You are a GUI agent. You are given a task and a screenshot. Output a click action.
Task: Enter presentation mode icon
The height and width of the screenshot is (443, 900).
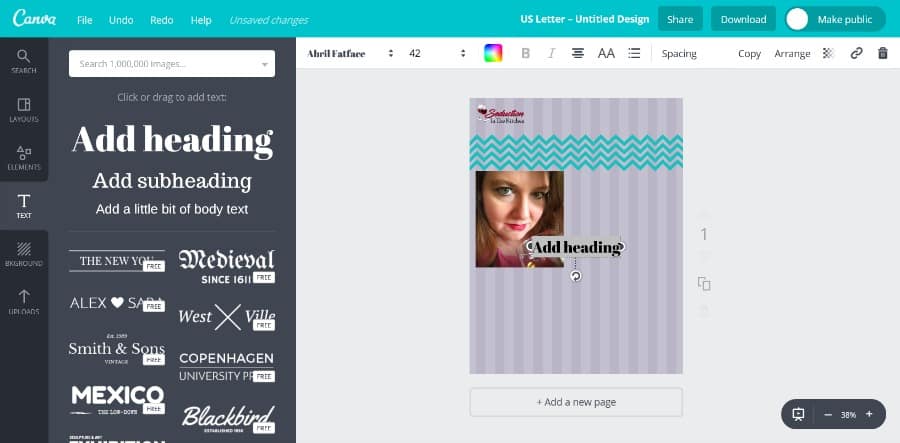[798, 414]
